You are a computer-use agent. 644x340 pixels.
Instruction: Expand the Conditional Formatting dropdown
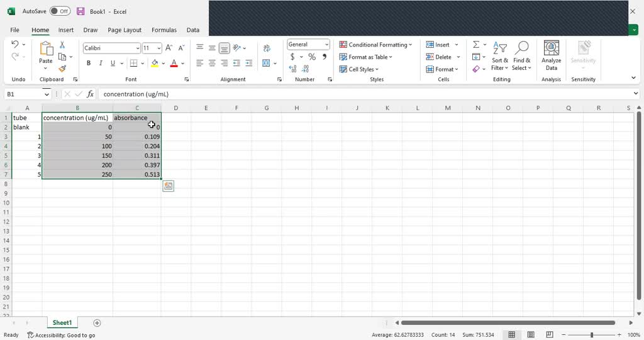(x=376, y=45)
